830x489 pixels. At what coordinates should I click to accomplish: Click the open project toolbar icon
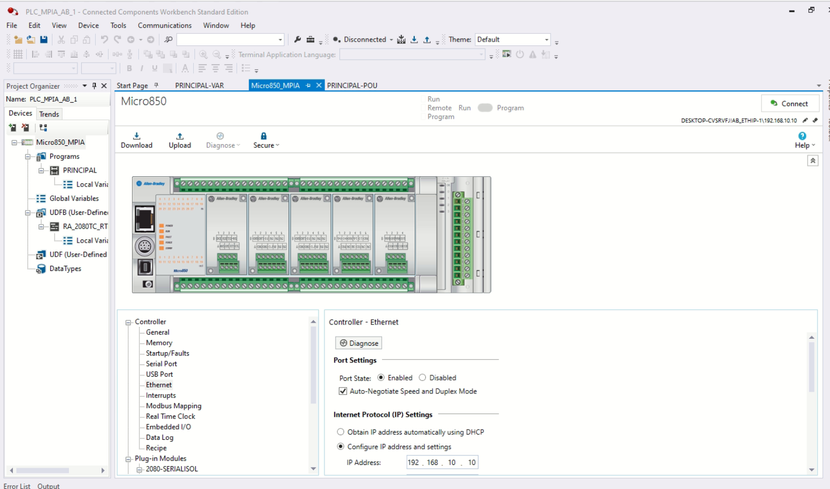(31, 40)
